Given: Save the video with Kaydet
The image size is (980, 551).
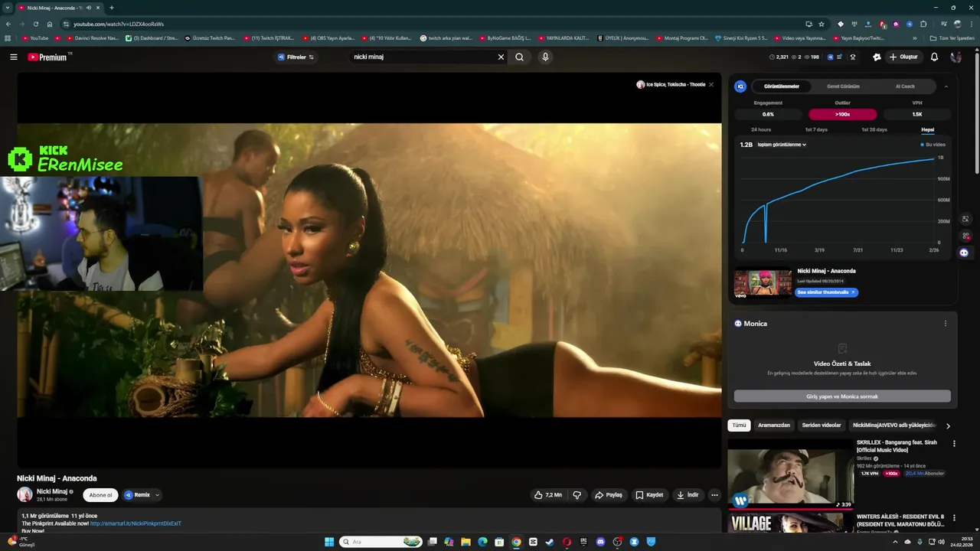Looking at the screenshot, I should (x=649, y=495).
